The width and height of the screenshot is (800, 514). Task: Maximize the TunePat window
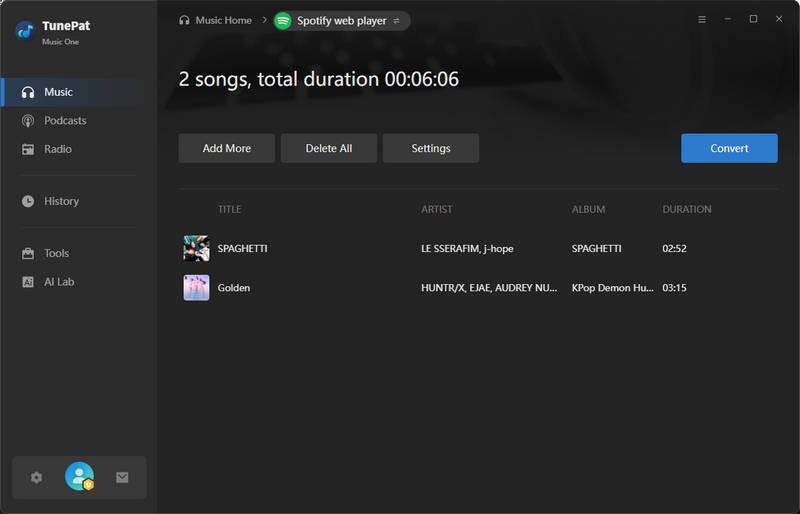pyautogui.click(x=753, y=19)
